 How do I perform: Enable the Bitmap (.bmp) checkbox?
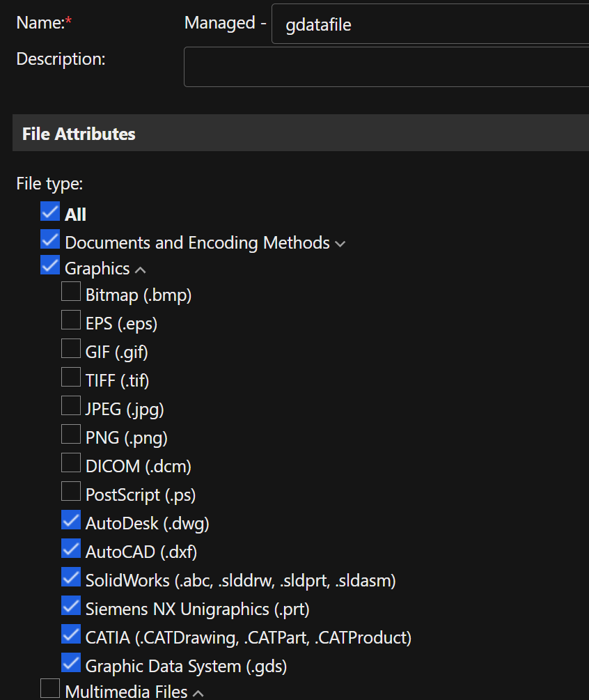(71, 292)
